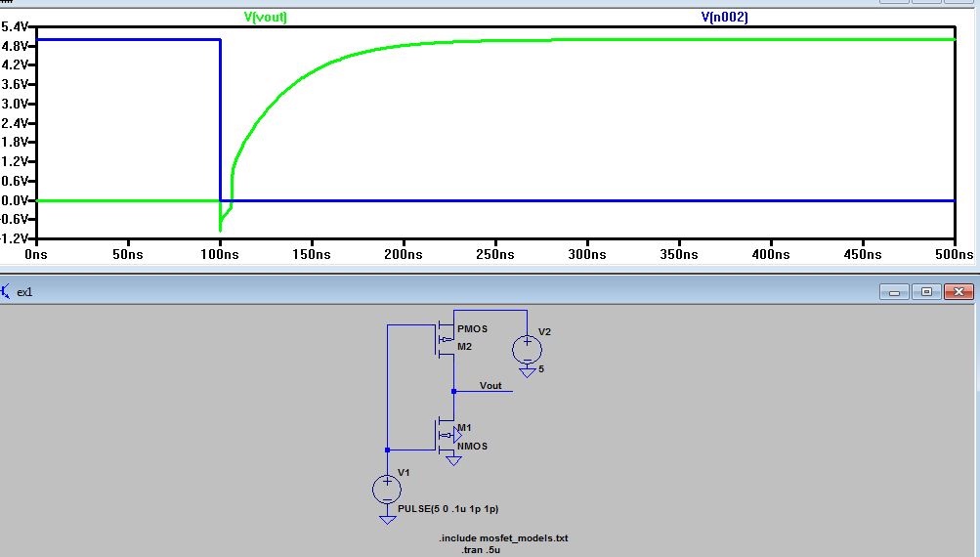Click the ex1 window system icon
The width and height of the screenshot is (980, 557).
[x=8, y=291]
